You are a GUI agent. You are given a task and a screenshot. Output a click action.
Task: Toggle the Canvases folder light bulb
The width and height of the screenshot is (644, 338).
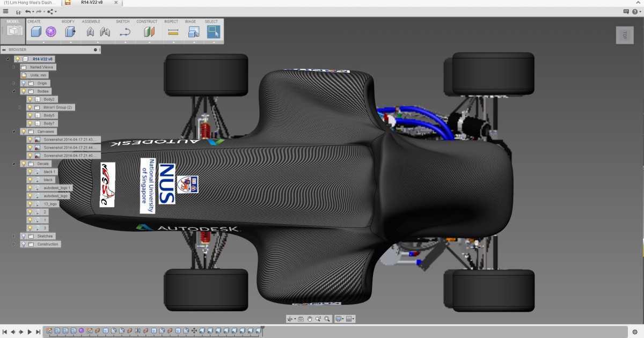click(x=24, y=131)
